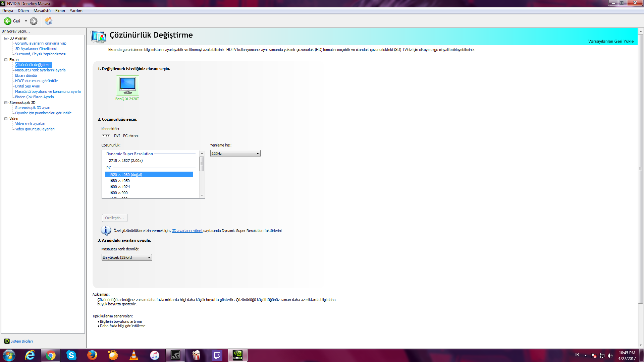Open VLC media player from taskbar

click(134, 355)
